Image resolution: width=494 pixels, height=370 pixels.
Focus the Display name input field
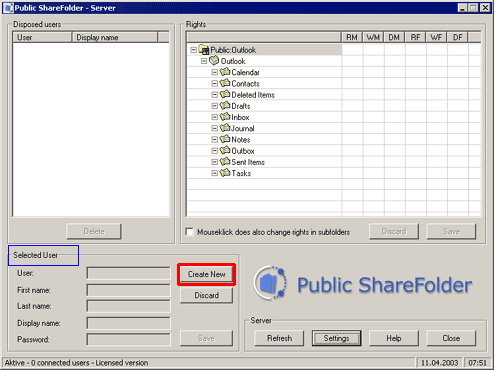point(128,323)
